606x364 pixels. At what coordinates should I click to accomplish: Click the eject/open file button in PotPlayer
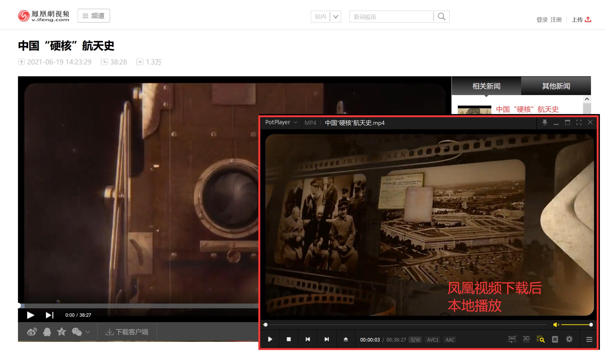pos(346,339)
